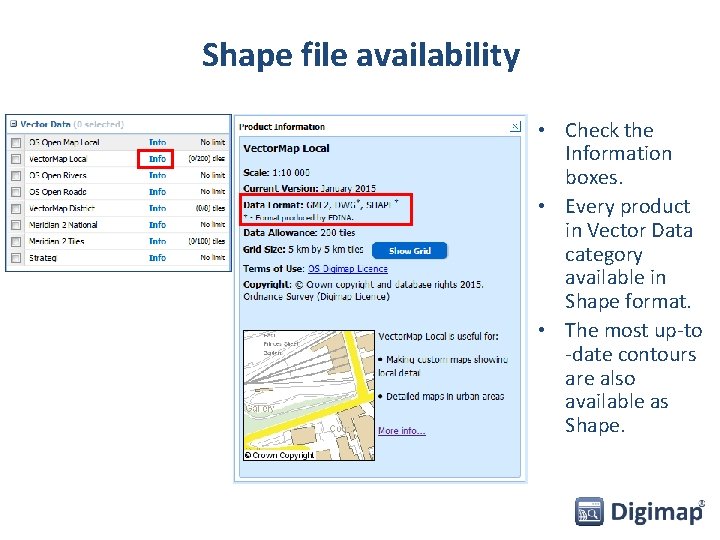Tick the VectorMap Local checkbox
720x540 pixels.
tap(16, 159)
